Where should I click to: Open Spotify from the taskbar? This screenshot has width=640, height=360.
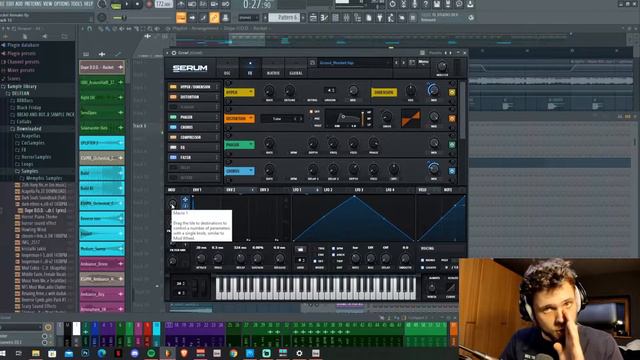151,353
